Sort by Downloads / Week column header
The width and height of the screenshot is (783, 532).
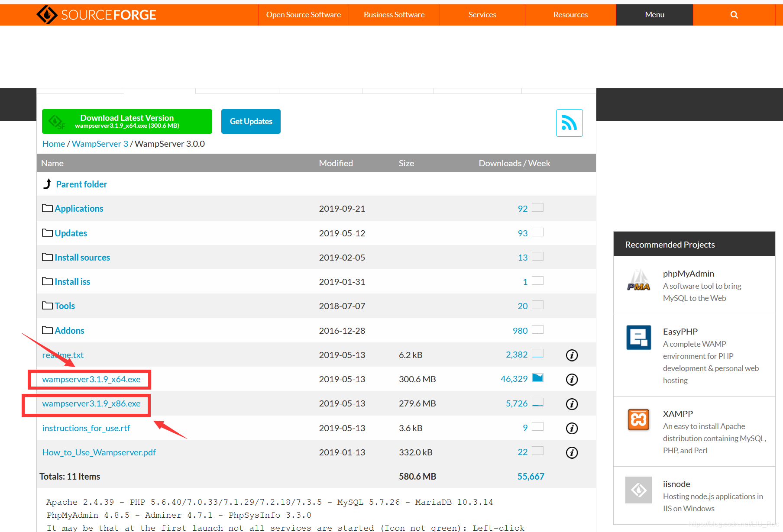point(514,163)
